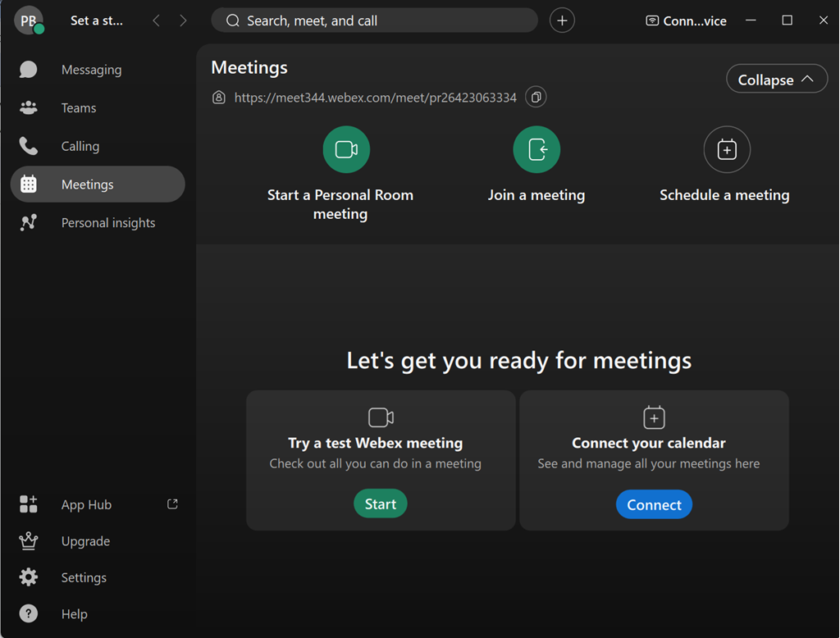
Task: Collapse the Meetings header panel
Action: tap(776, 80)
